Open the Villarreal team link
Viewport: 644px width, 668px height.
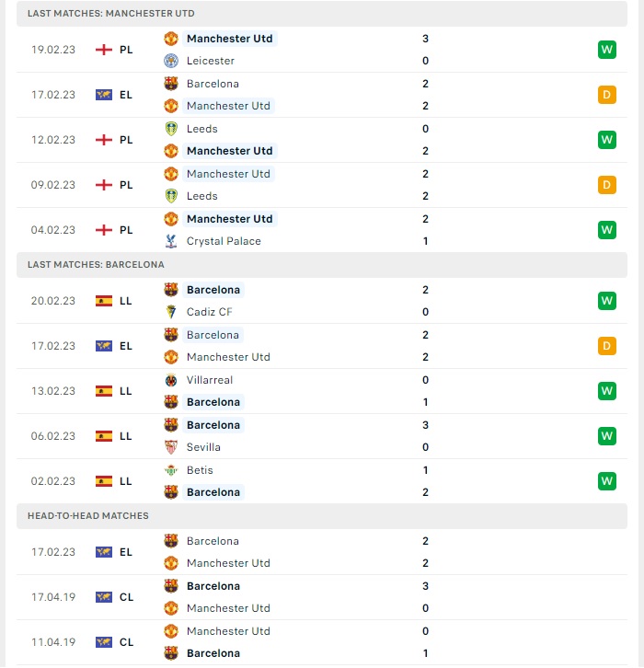coord(210,380)
